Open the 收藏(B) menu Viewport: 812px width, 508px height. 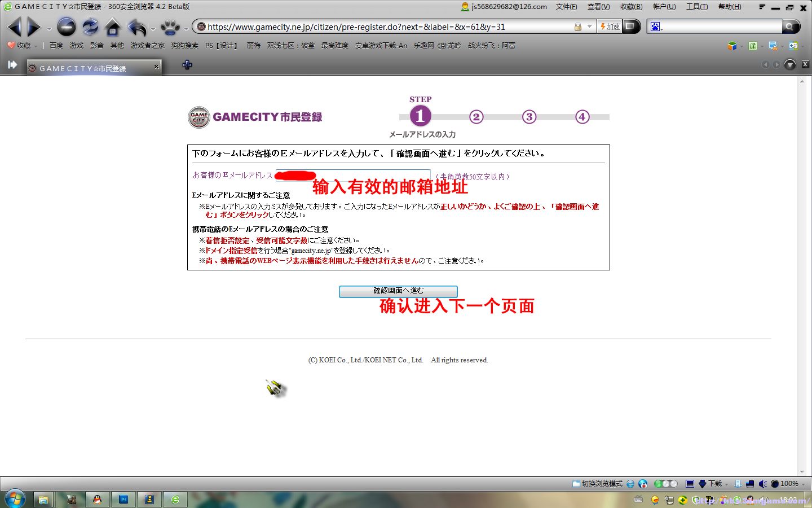(631, 7)
